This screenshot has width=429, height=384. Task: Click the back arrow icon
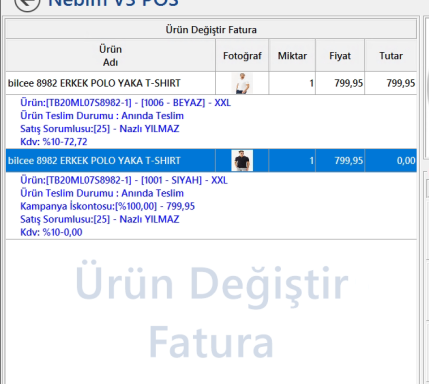27,3
